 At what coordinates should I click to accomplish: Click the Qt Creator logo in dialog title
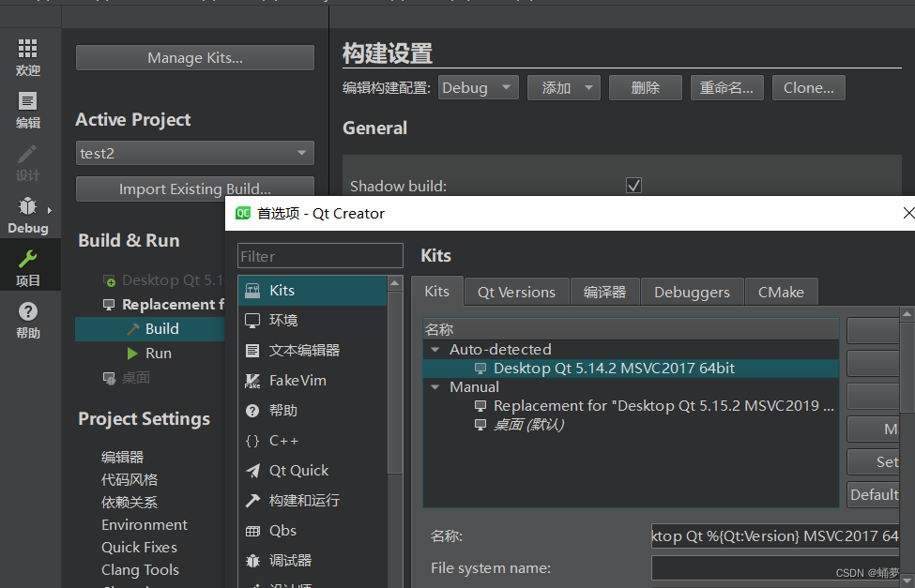pyautogui.click(x=243, y=213)
